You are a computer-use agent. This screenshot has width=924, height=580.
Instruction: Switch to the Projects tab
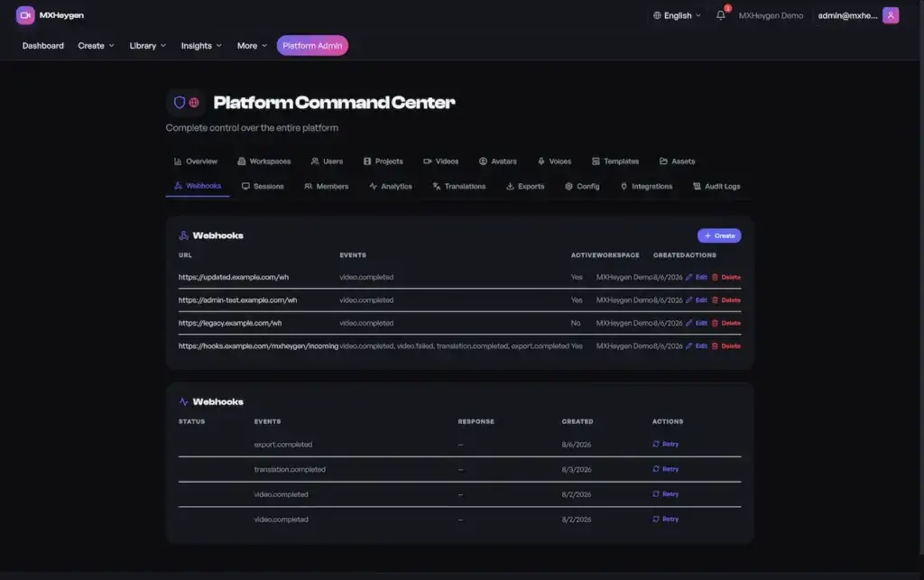[383, 161]
